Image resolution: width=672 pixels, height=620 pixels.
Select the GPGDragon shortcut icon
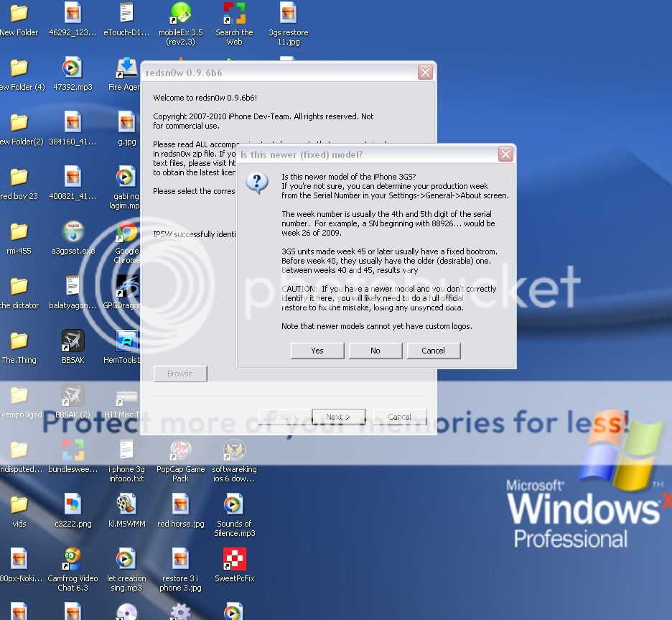[x=127, y=287]
